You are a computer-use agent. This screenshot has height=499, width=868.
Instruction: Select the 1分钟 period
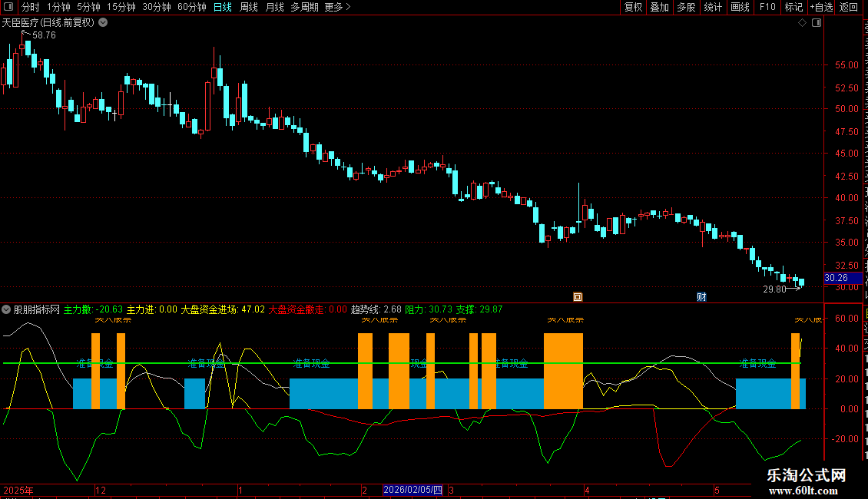tap(58, 7)
